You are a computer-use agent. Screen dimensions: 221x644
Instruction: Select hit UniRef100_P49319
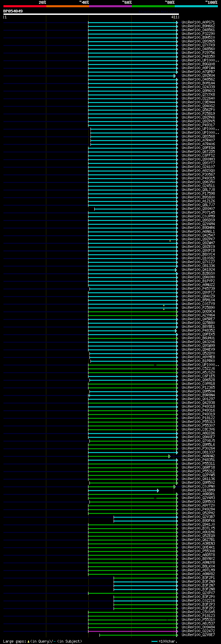point(198,414)
